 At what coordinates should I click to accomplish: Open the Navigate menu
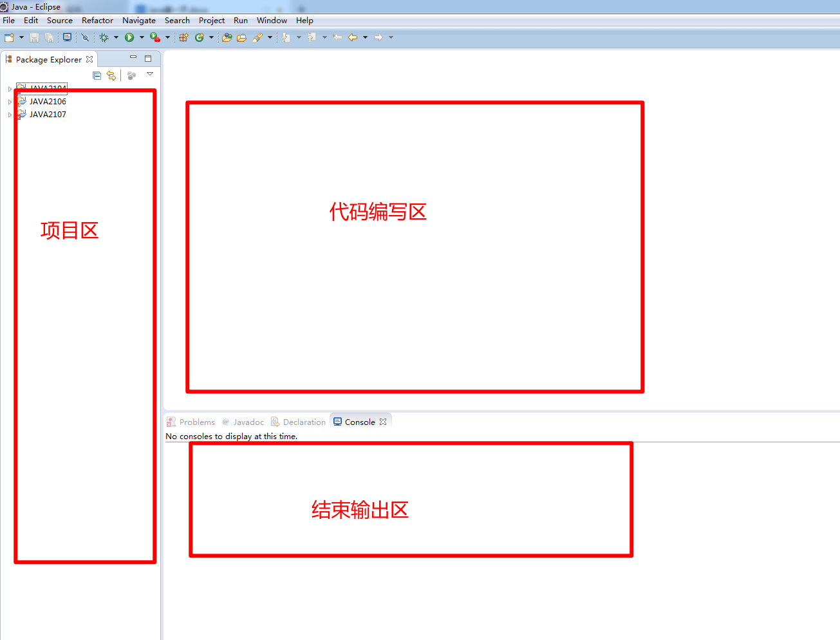pos(139,21)
